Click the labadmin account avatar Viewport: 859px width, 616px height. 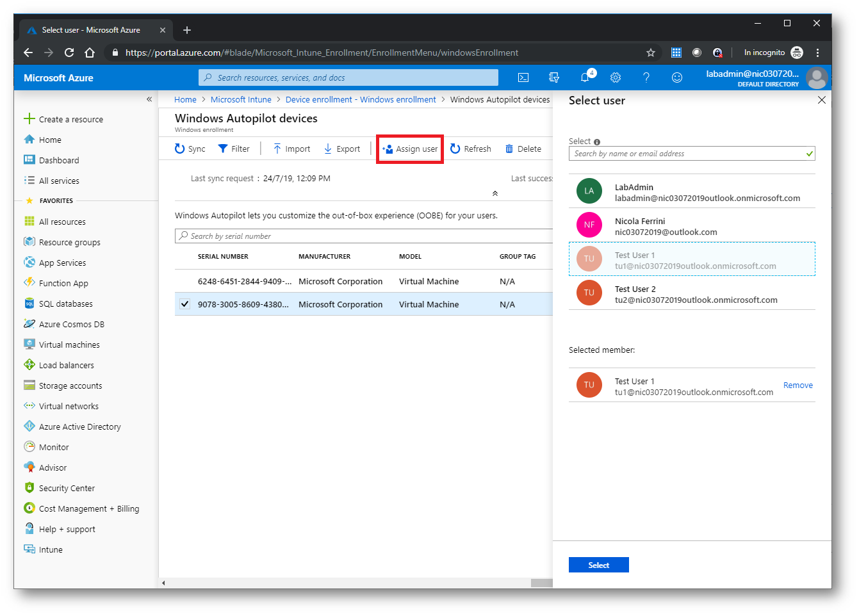817,78
